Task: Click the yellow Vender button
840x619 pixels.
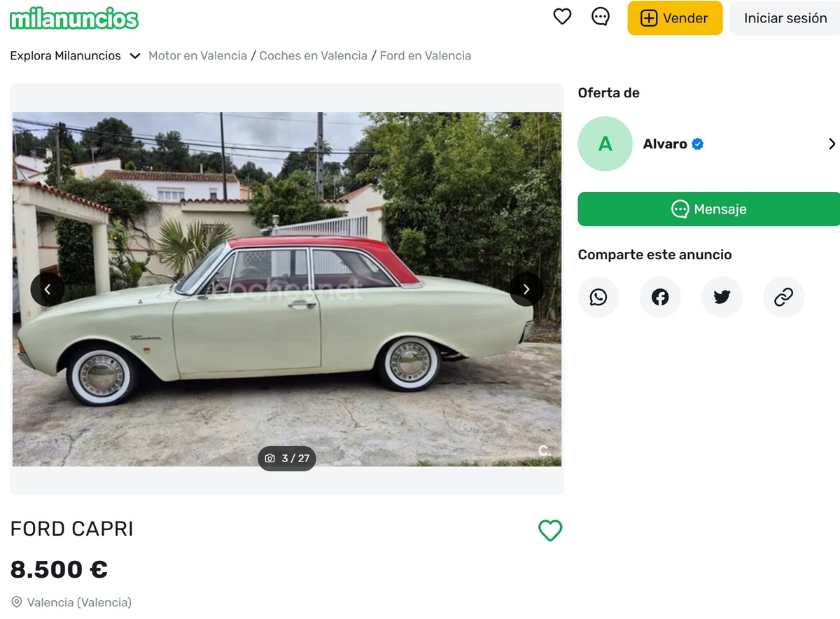Action: [675, 18]
